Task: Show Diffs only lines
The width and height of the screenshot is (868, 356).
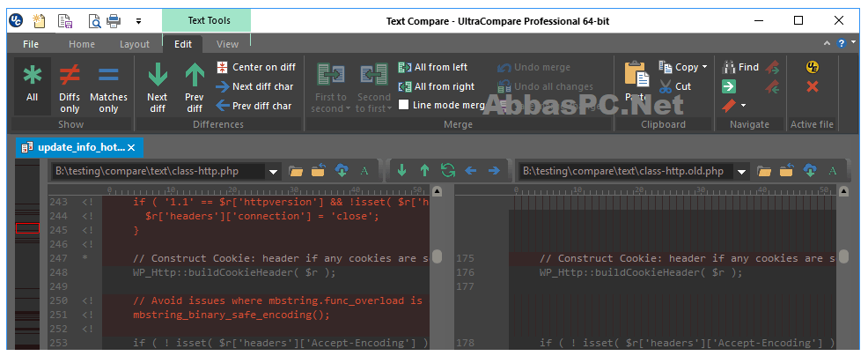Action: [x=70, y=89]
